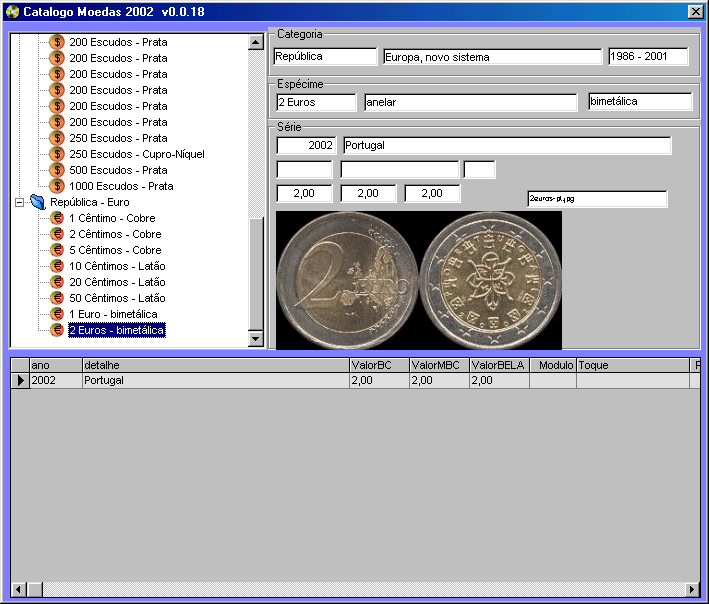
Task: Click the coin icon beside 250 Escudos - Cupro-Níquel
Action: tap(57, 154)
